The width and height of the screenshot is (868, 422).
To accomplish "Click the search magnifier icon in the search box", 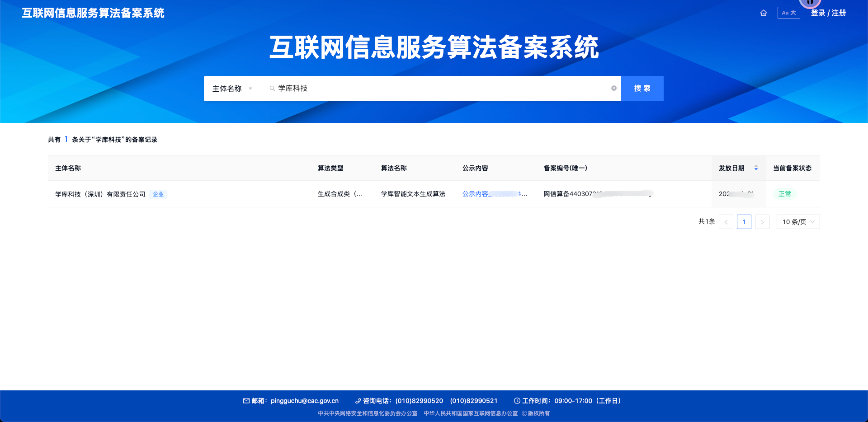I will (x=271, y=89).
